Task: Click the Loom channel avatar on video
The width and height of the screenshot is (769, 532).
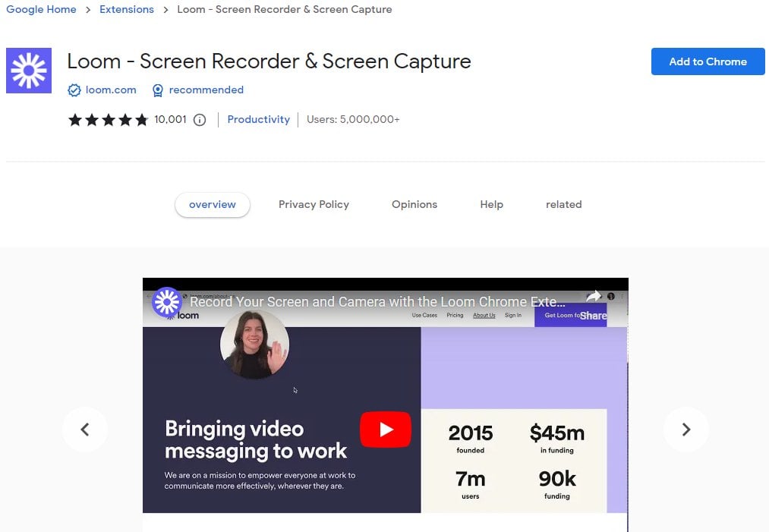Action: pos(167,302)
